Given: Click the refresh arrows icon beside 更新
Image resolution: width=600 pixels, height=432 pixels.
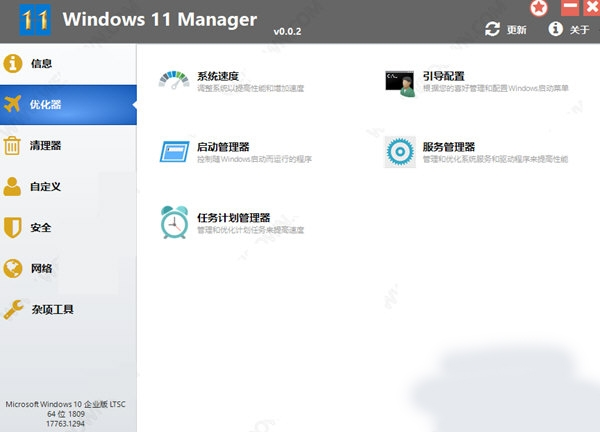Looking at the screenshot, I should (492, 29).
